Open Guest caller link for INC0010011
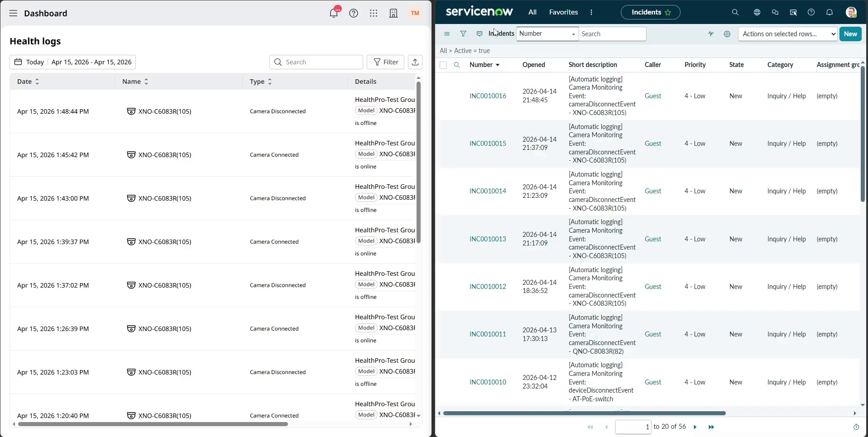The width and height of the screenshot is (868, 437). pos(653,334)
